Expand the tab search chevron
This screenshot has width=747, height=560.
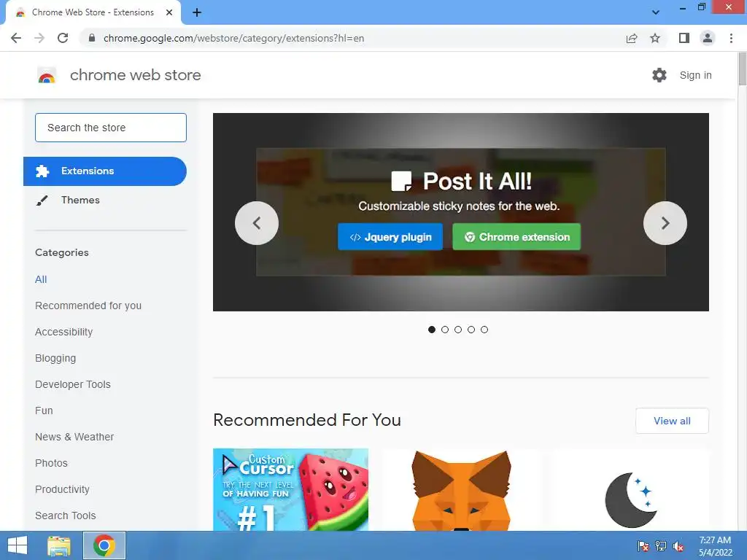[656, 12]
